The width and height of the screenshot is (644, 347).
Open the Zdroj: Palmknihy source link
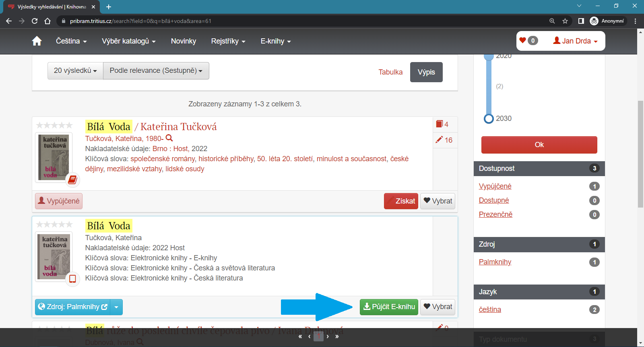point(73,307)
